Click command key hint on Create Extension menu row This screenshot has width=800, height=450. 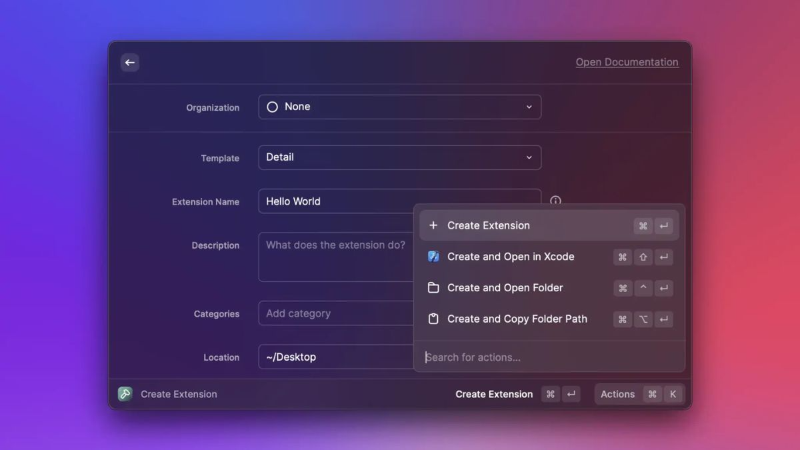coord(643,226)
